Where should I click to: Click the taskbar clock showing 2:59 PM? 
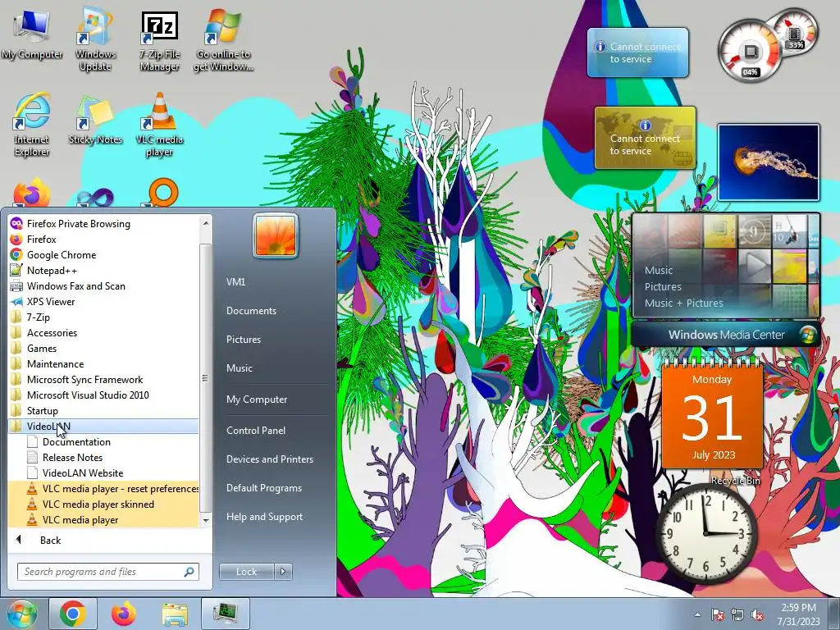799,614
